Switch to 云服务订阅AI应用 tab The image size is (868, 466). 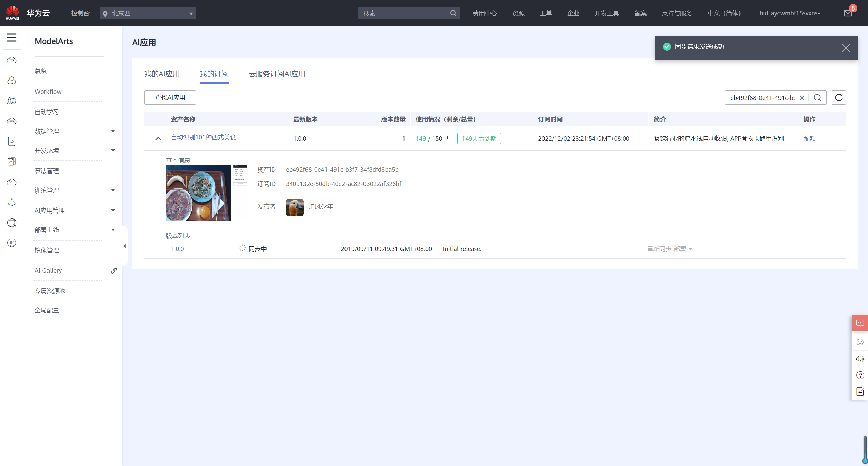pos(277,74)
